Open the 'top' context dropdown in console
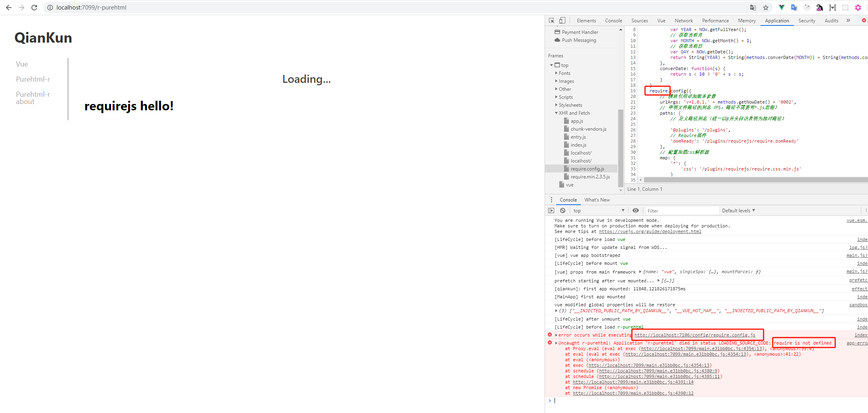This screenshot has height=413, width=868. pyautogui.click(x=599, y=211)
